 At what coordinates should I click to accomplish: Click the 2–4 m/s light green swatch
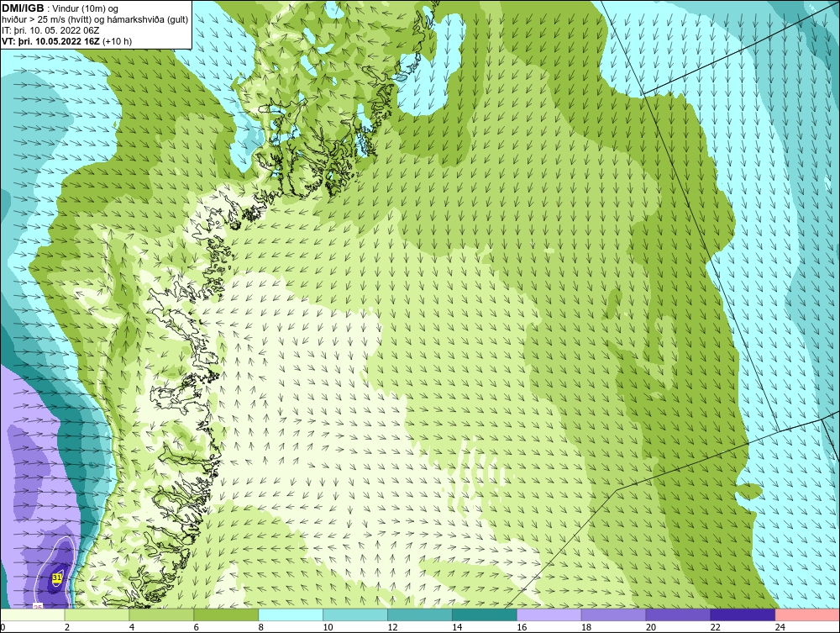[x=97, y=615]
